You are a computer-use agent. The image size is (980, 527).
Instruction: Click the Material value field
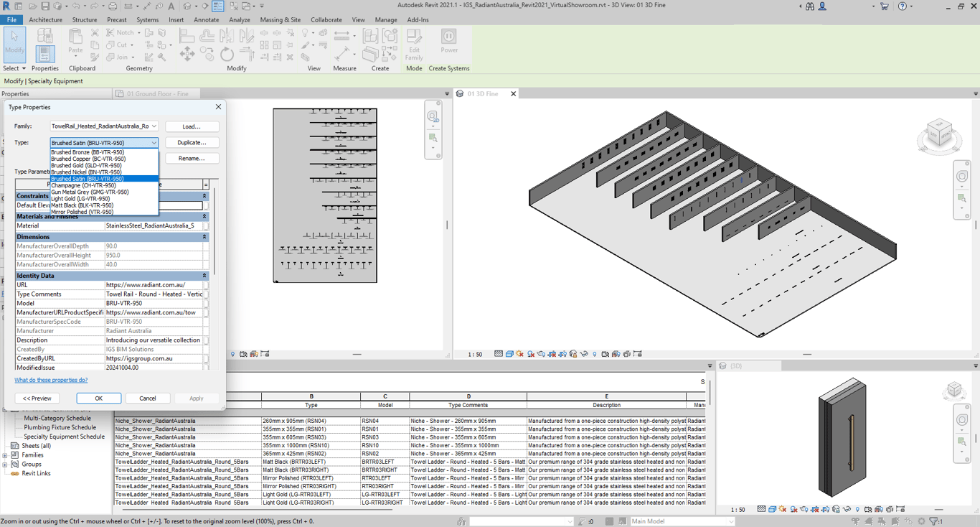(x=152, y=225)
